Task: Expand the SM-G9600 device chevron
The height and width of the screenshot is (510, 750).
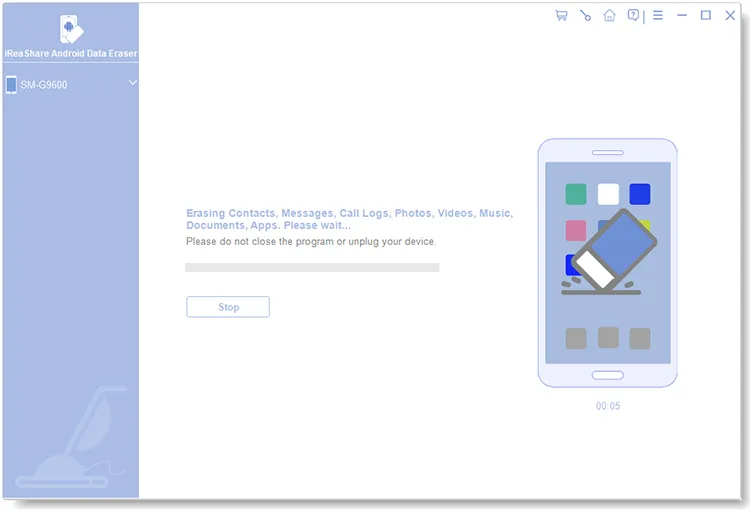Action: point(133,83)
